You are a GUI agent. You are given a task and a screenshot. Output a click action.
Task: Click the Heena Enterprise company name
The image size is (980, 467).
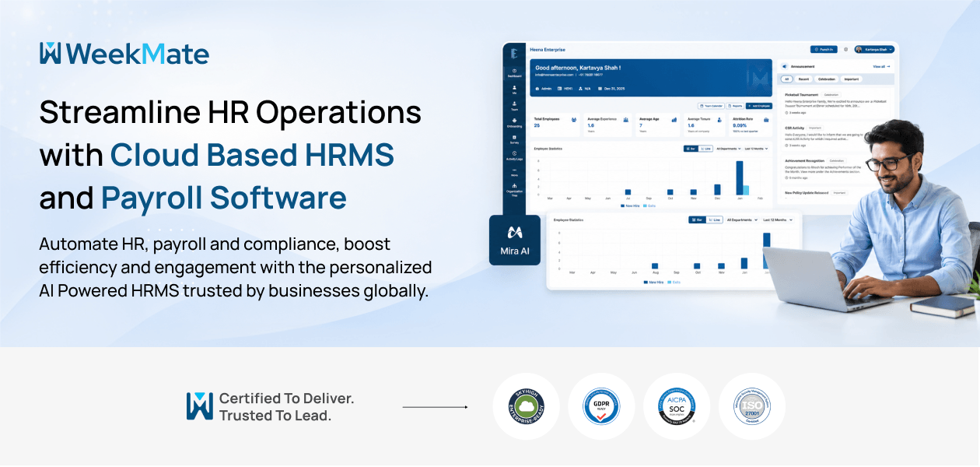pyautogui.click(x=548, y=50)
